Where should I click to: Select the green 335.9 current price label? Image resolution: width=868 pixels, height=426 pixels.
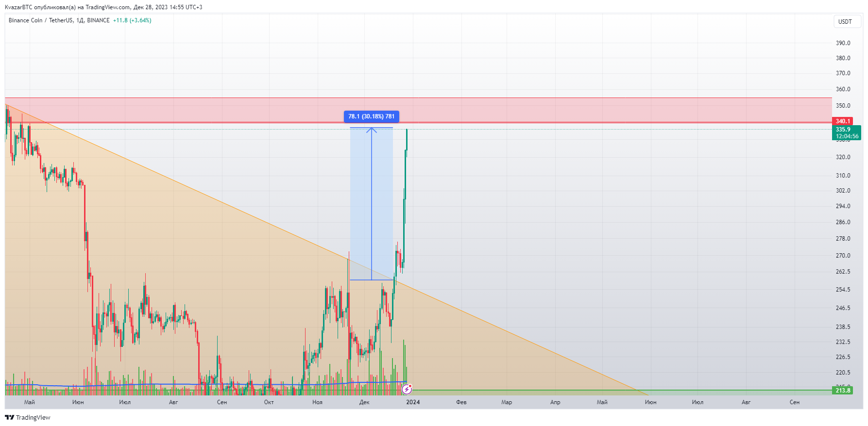[843, 130]
